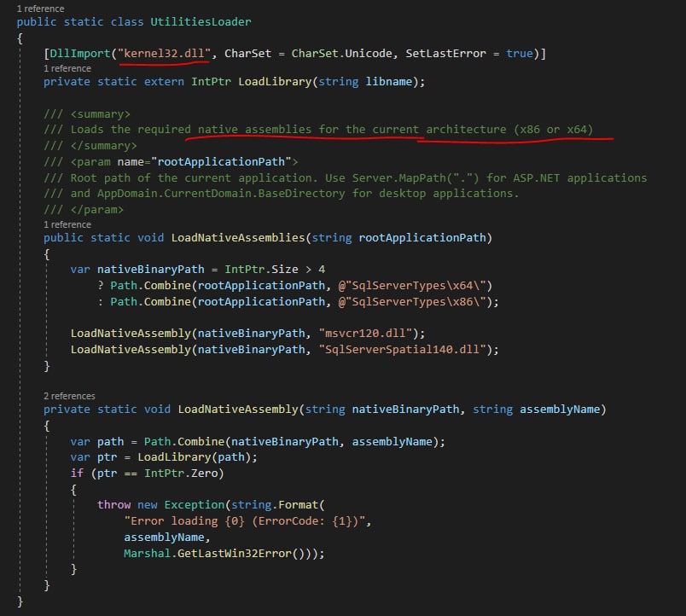Click the opening <summary> doc comment tag
This screenshot has height=616, width=686.
(x=100, y=114)
